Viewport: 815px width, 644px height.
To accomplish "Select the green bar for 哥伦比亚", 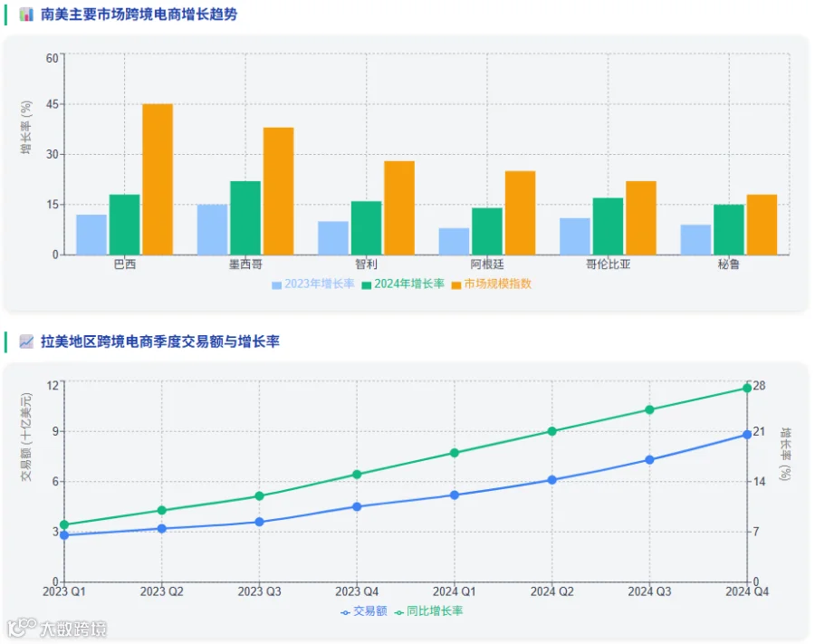I will [x=609, y=226].
